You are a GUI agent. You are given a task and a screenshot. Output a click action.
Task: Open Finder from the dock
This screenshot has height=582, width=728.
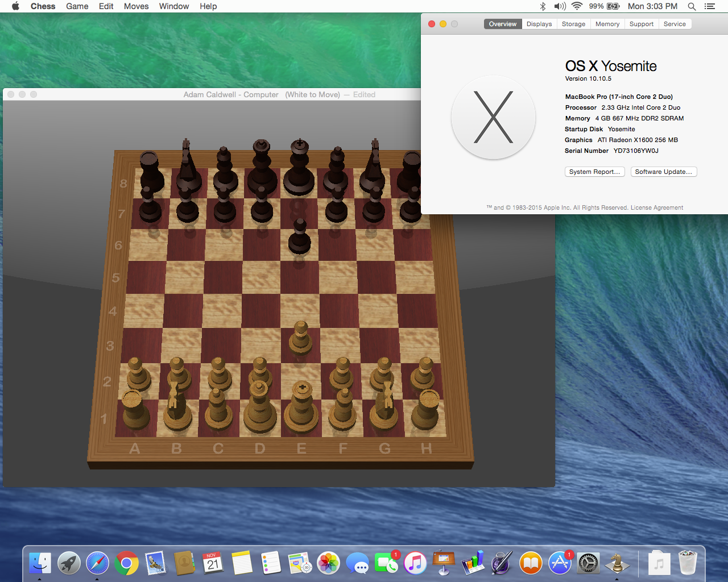coord(40,563)
